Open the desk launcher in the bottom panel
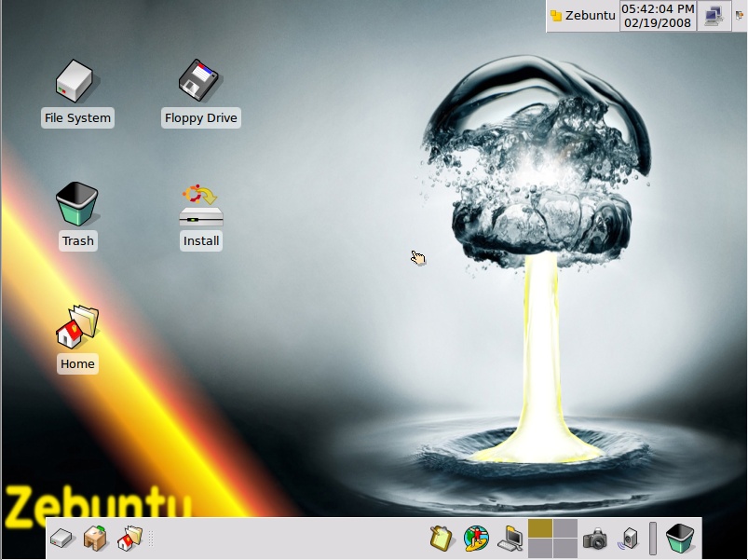 pos(95,538)
